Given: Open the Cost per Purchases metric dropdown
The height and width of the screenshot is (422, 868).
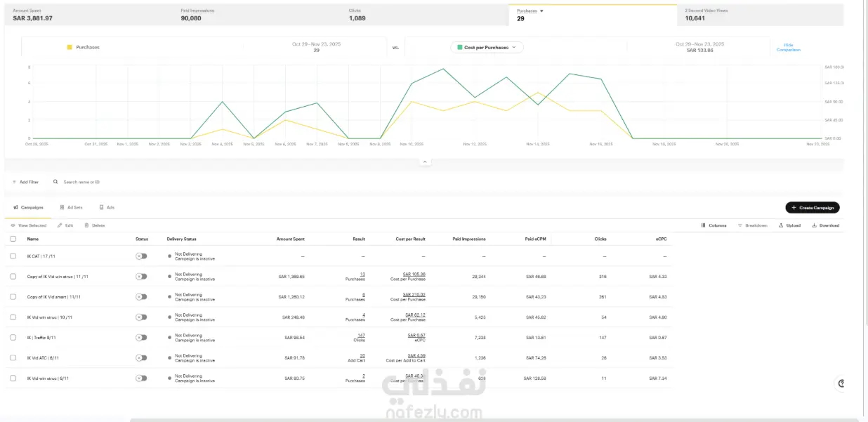Looking at the screenshot, I should pyautogui.click(x=487, y=47).
